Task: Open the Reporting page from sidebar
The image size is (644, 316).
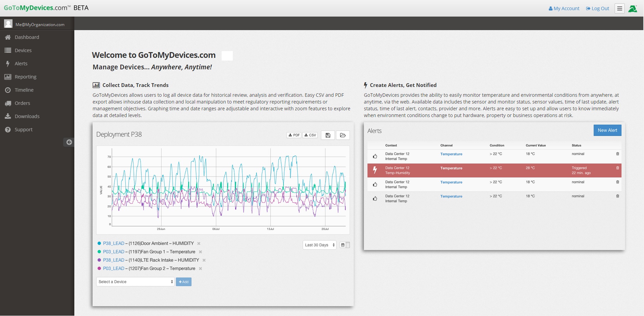Action: pos(25,77)
